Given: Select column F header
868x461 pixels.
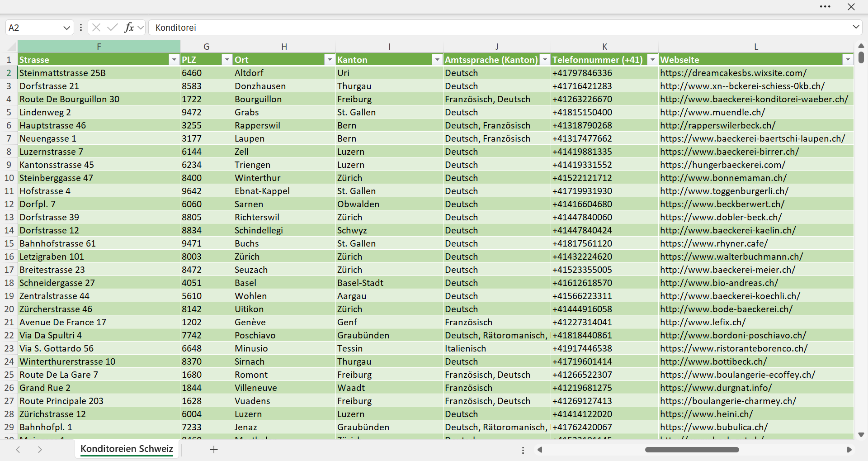Looking at the screenshot, I should pyautogui.click(x=99, y=47).
